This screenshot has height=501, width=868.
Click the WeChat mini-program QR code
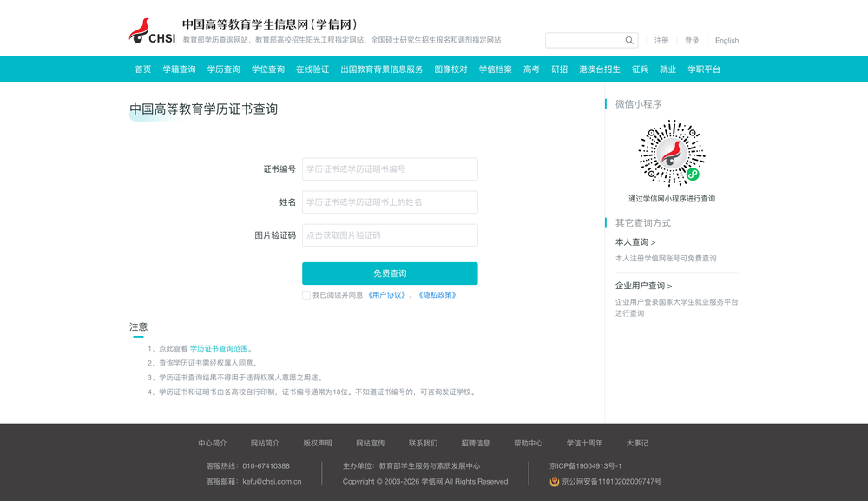[x=672, y=154]
